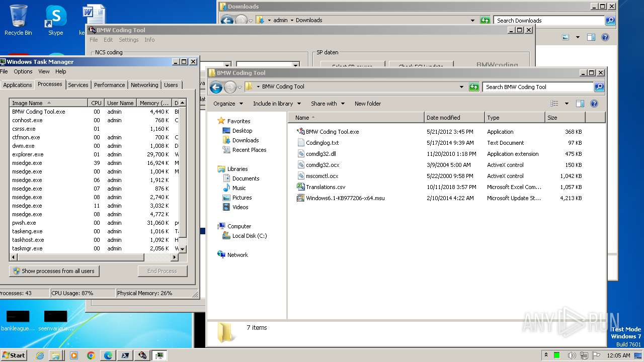This screenshot has width=644, height=362.
Task: Change view icon in BMW Coding Tool explorer
Action: (x=554, y=104)
